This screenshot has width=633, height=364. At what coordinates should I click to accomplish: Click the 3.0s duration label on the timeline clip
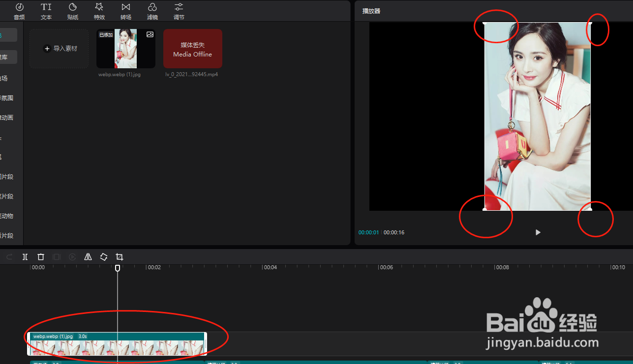coord(83,336)
